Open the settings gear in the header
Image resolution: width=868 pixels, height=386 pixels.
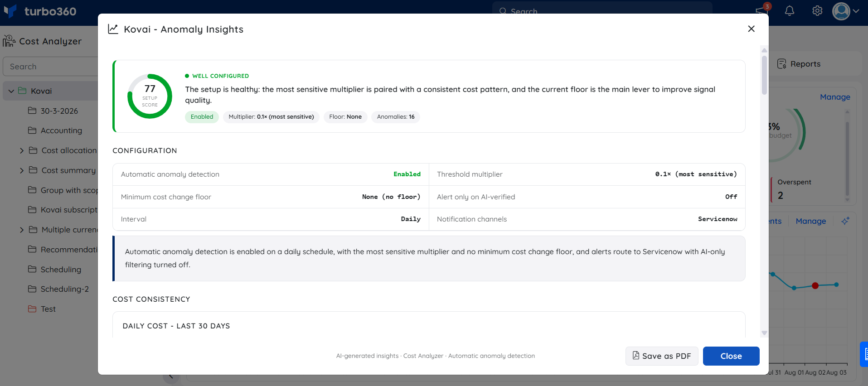[817, 11]
